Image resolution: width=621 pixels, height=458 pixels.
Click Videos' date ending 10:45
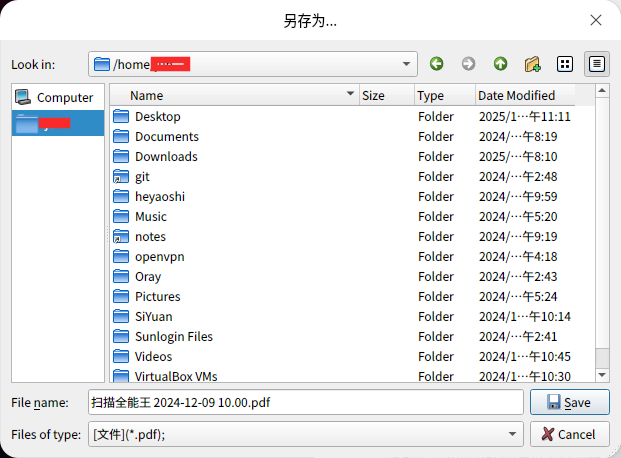[x=525, y=357]
